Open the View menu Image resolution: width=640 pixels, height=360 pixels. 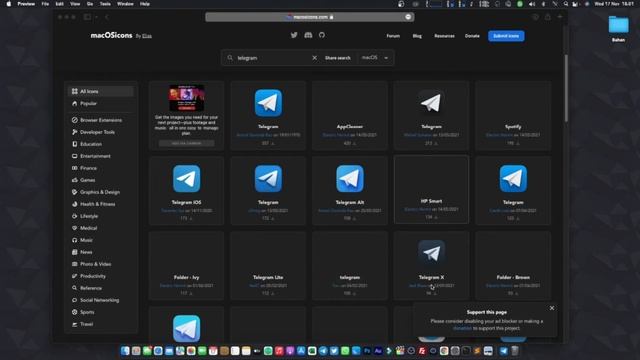(x=75, y=4)
